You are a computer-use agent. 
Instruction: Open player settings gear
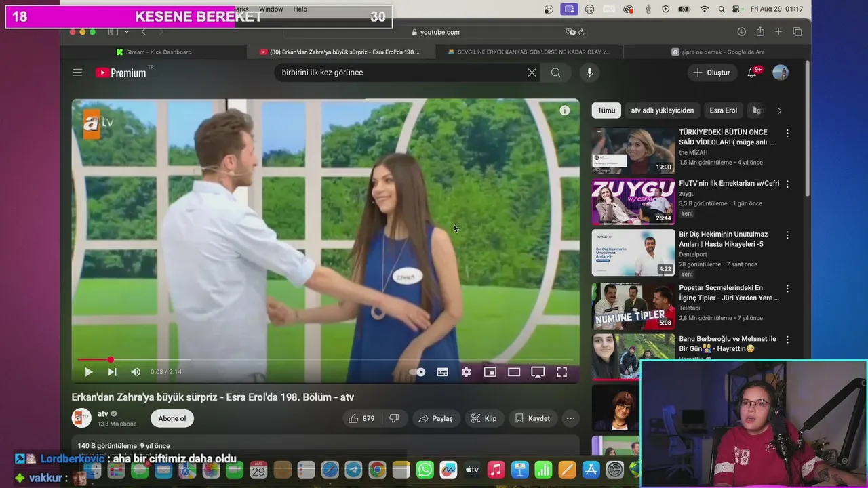(466, 371)
